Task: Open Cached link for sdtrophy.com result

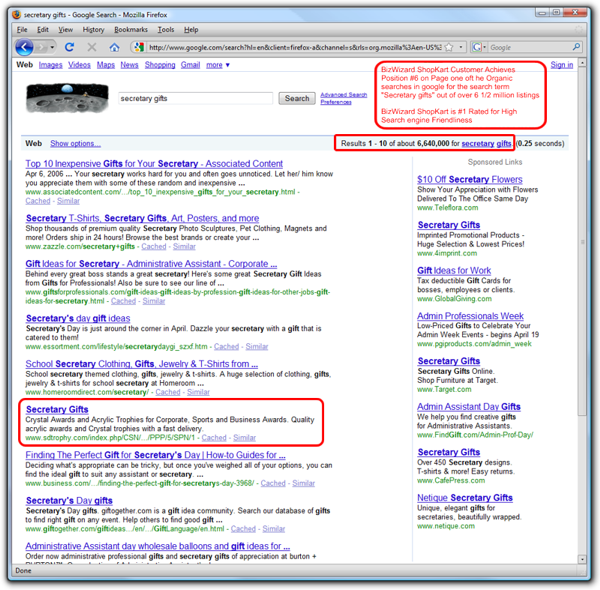Action: coord(214,438)
